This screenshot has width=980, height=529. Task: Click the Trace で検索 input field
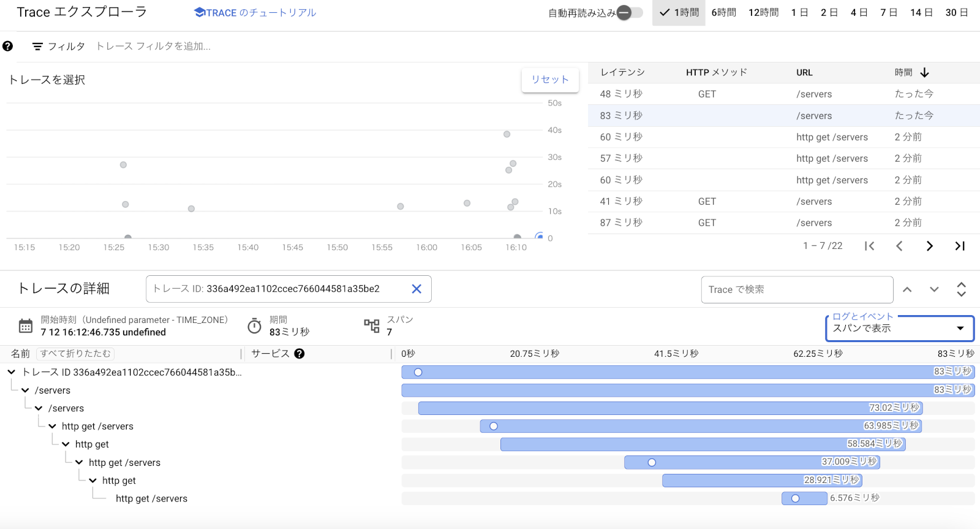(x=796, y=289)
